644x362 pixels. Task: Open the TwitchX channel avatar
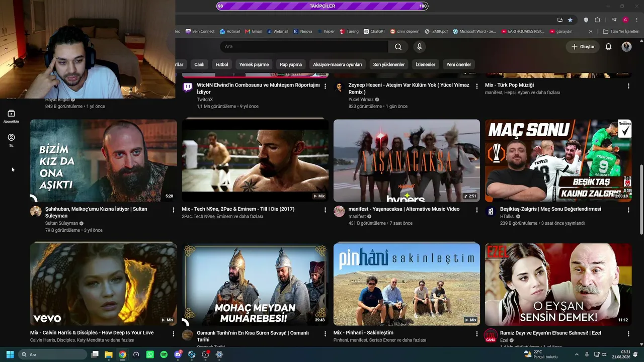[188, 87]
